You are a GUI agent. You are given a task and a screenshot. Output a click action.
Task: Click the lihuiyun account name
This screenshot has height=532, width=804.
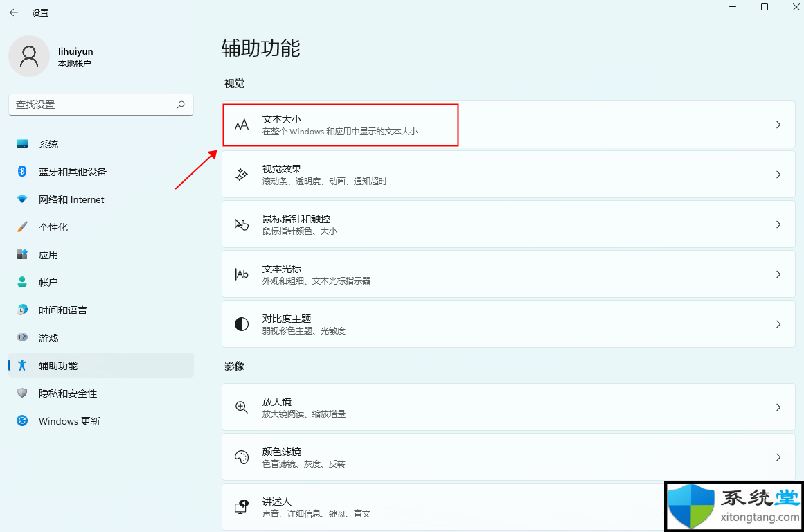(75, 51)
